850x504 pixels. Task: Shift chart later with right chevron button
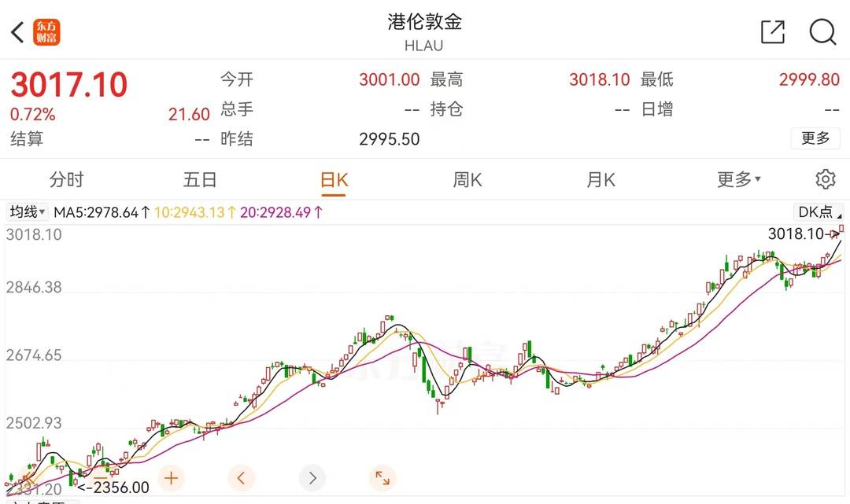pyautogui.click(x=312, y=477)
